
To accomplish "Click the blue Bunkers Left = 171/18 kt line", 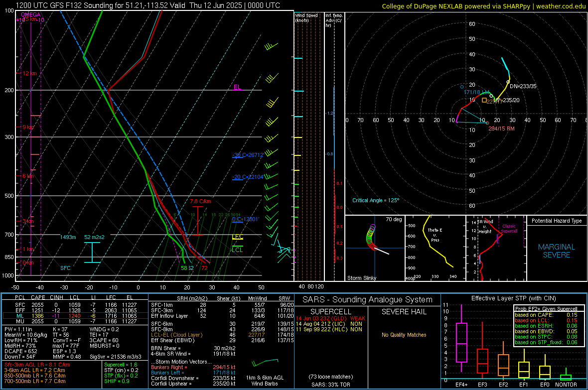I will pos(193,373).
